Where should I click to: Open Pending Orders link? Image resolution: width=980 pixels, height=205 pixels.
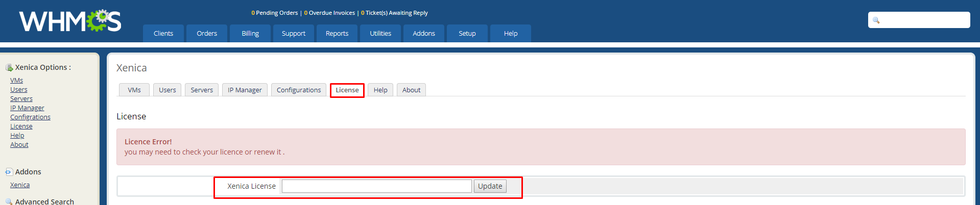[275, 13]
